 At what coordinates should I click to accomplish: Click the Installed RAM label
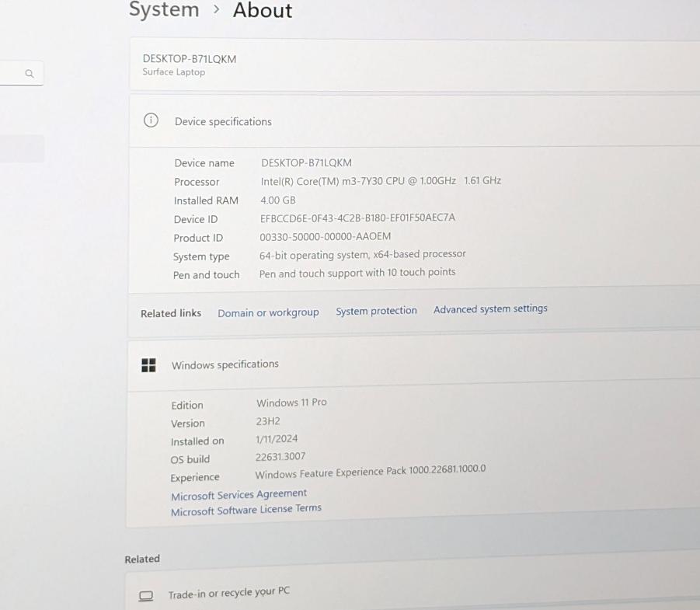pos(206,200)
